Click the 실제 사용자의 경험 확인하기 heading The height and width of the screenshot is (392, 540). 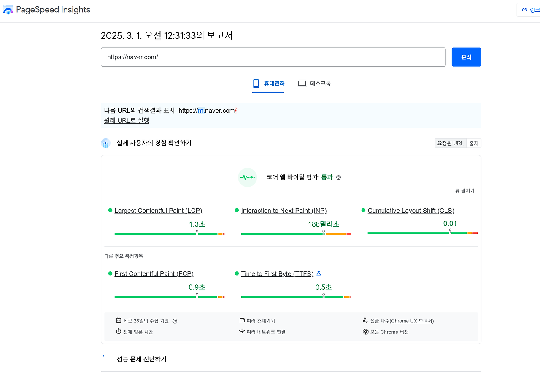click(x=154, y=143)
